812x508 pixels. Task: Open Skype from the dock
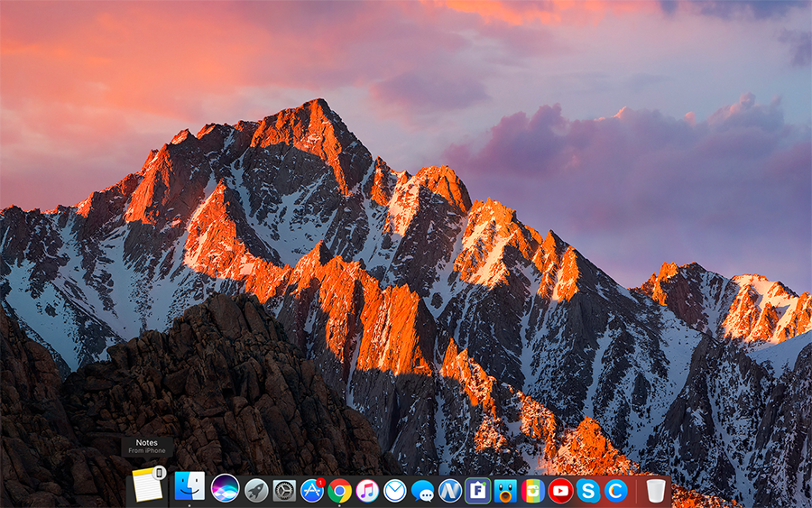click(x=588, y=490)
